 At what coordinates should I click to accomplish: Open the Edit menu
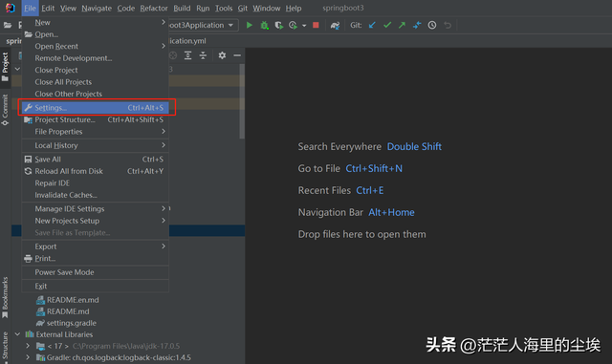(48, 9)
